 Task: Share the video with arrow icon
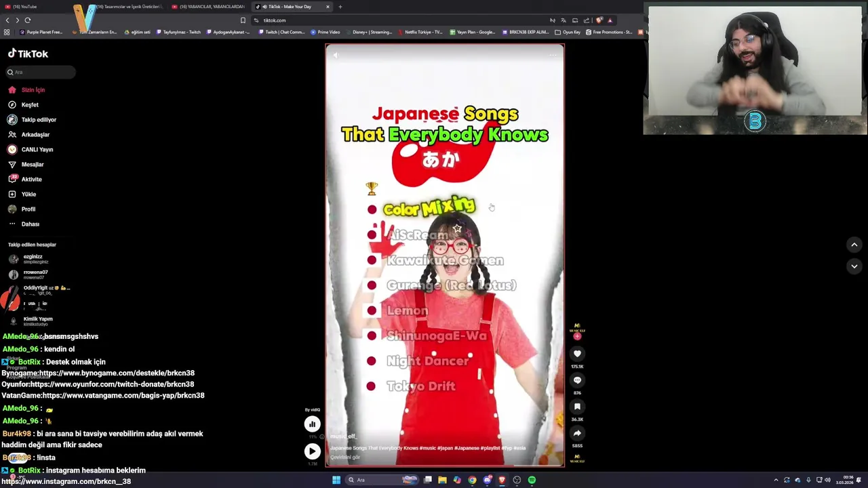[577, 432]
